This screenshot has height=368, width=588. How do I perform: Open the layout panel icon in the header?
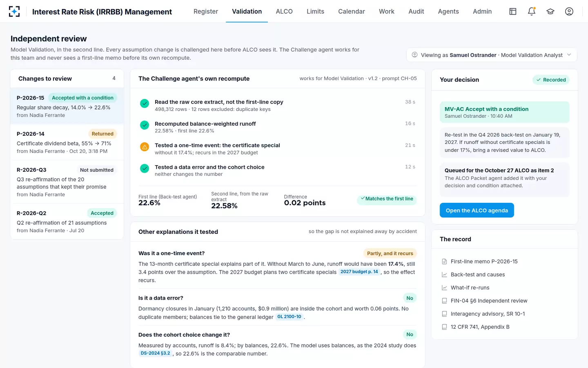tap(513, 11)
